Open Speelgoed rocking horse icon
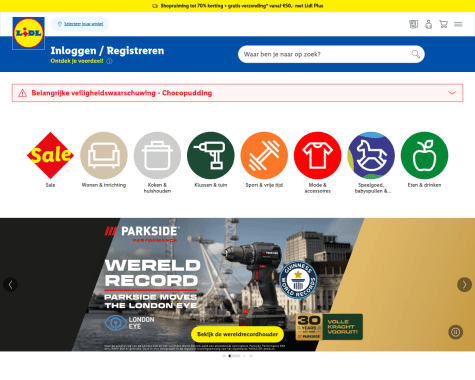 tap(371, 155)
